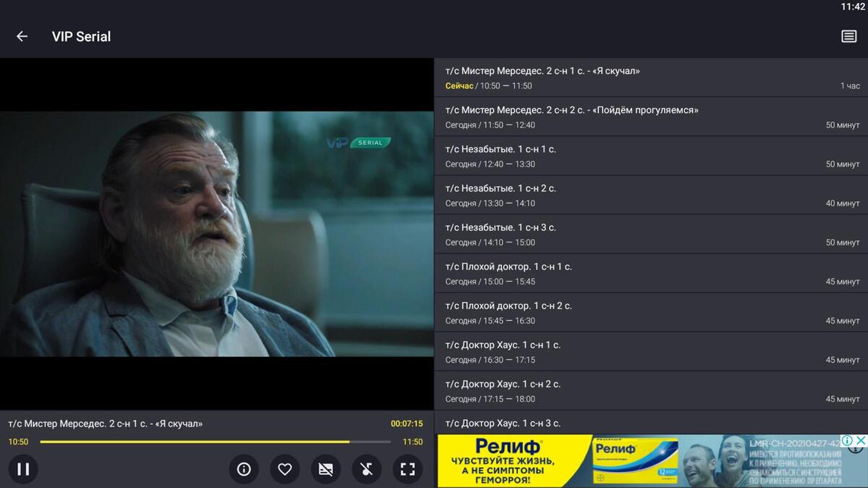This screenshot has width=868, height=488.
Task: Expand the currently airing program entry
Action: pyautogui.click(x=649, y=77)
